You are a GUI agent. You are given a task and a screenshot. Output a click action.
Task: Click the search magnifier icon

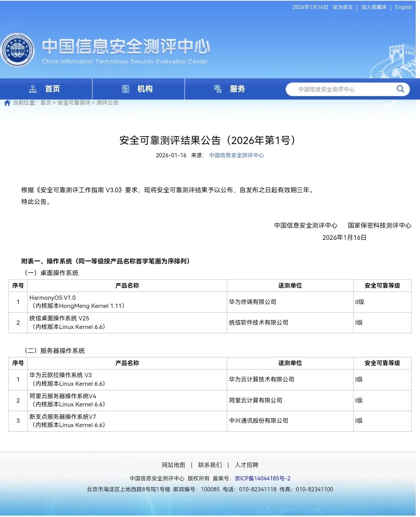point(400,89)
